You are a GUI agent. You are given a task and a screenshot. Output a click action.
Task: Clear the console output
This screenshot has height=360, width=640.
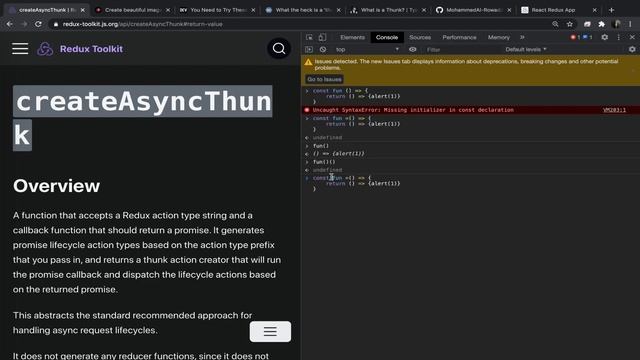323,49
